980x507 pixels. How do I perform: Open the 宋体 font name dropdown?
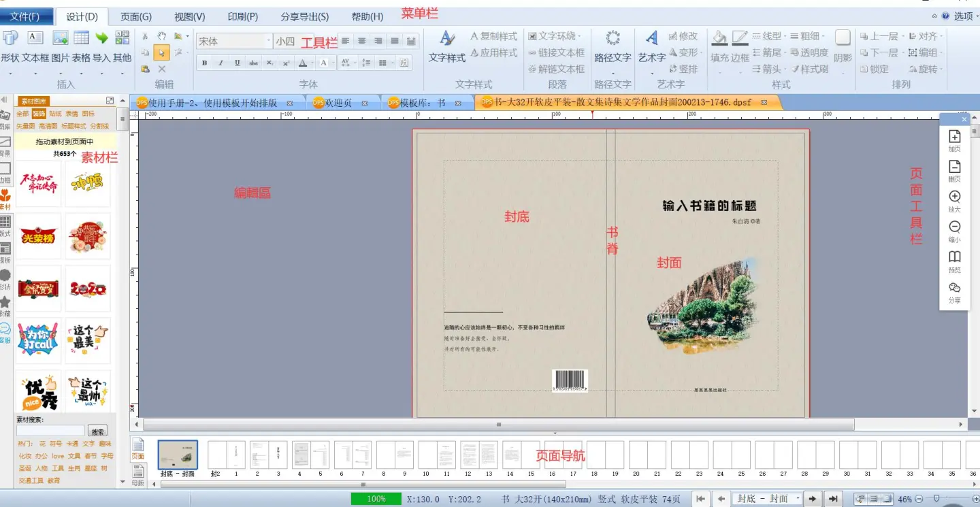coord(268,42)
